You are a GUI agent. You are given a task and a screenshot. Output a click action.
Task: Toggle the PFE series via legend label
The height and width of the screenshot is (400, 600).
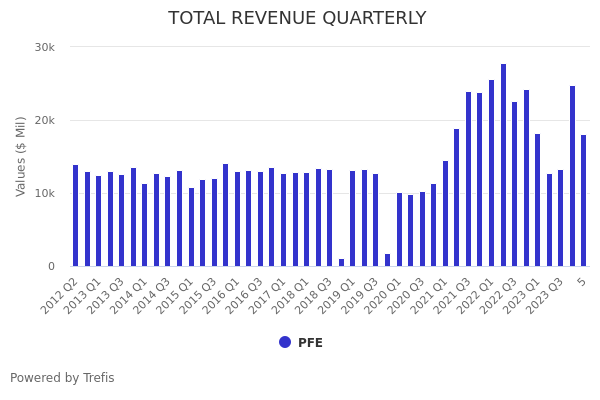tap(310, 343)
